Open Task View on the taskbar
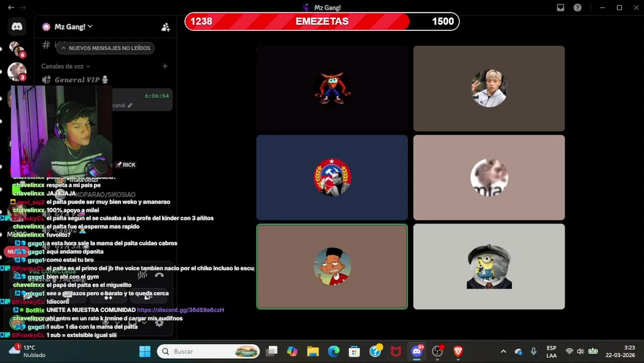This screenshot has width=644, height=363. pos(272,351)
